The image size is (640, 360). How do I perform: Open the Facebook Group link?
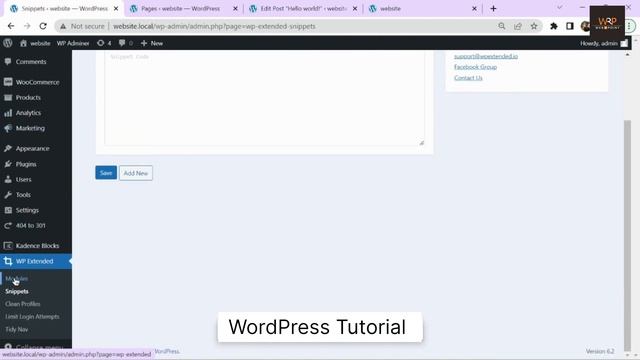476,67
